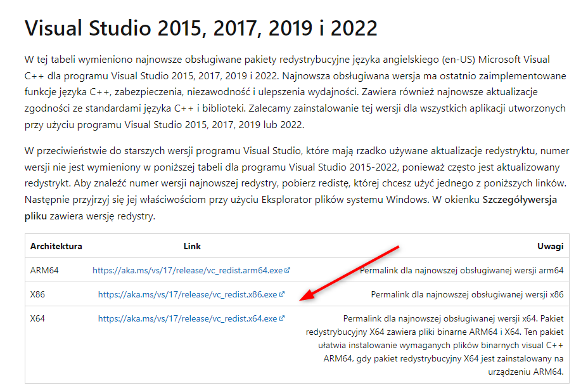This screenshot has width=588, height=390.
Task: Click the Architektura column header
Action: (56, 246)
